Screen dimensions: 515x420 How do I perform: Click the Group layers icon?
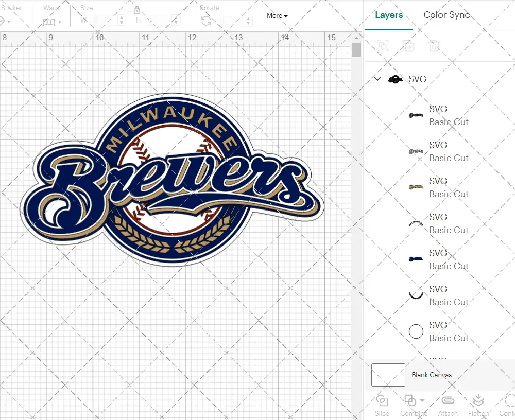[383, 46]
